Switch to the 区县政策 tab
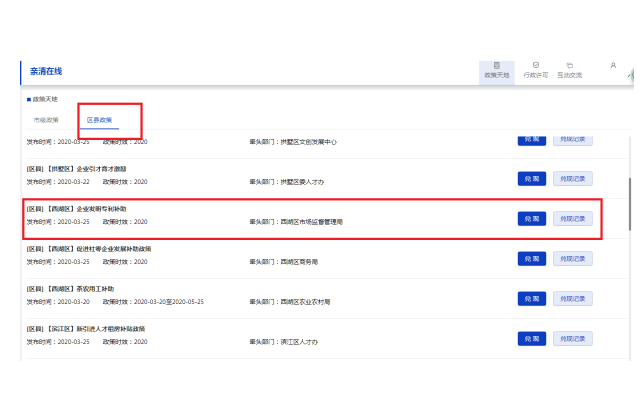The image size is (640, 400). 99,120
